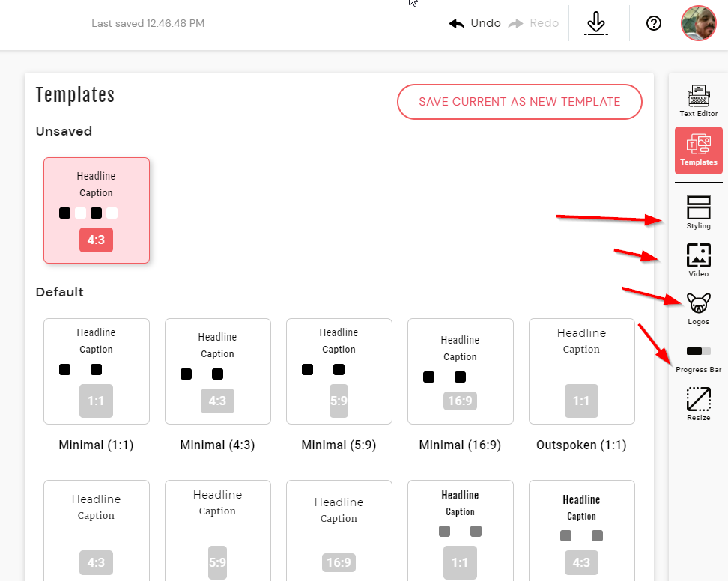Open the Styling panel
This screenshot has height=581, width=728.
click(x=698, y=213)
